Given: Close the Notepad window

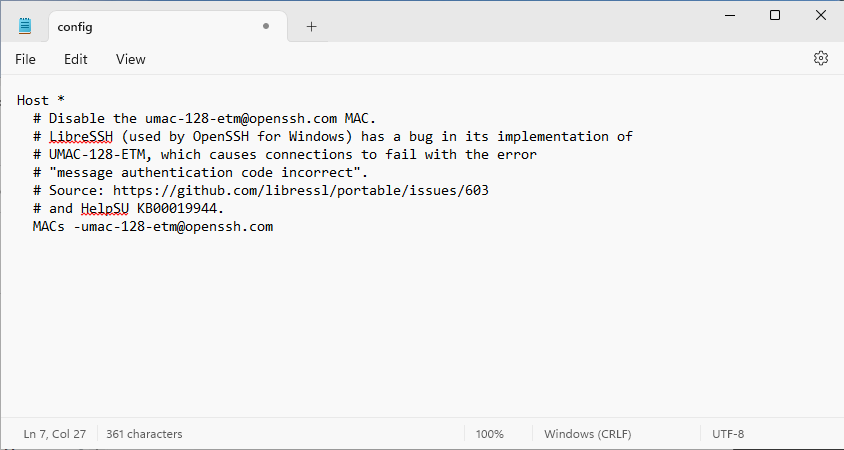Looking at the screenshot, I should coord(820,15).
